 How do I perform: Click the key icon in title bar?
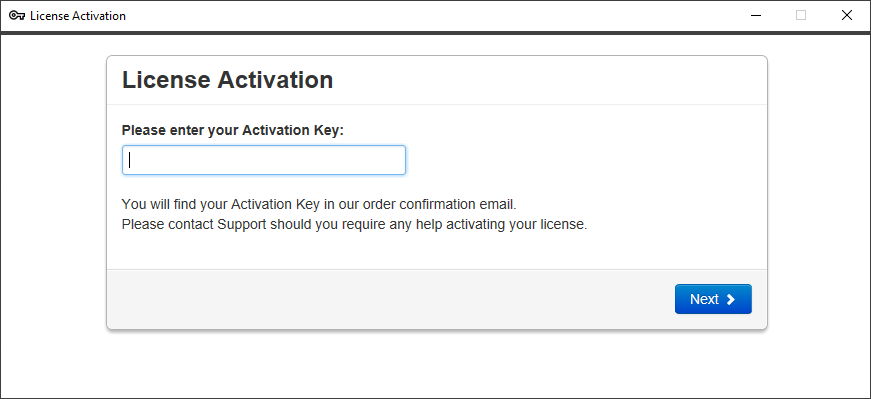pos(17,16)
